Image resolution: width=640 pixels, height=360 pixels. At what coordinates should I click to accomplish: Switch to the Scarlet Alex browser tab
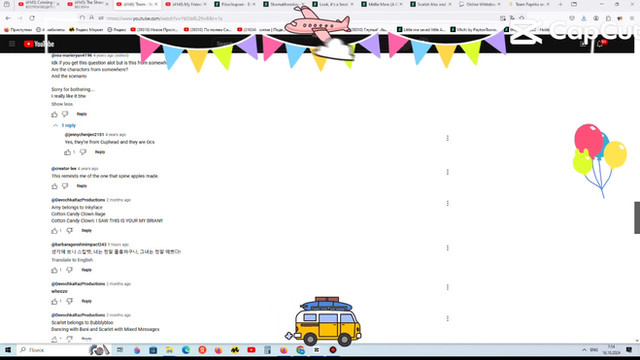(431, 4)
